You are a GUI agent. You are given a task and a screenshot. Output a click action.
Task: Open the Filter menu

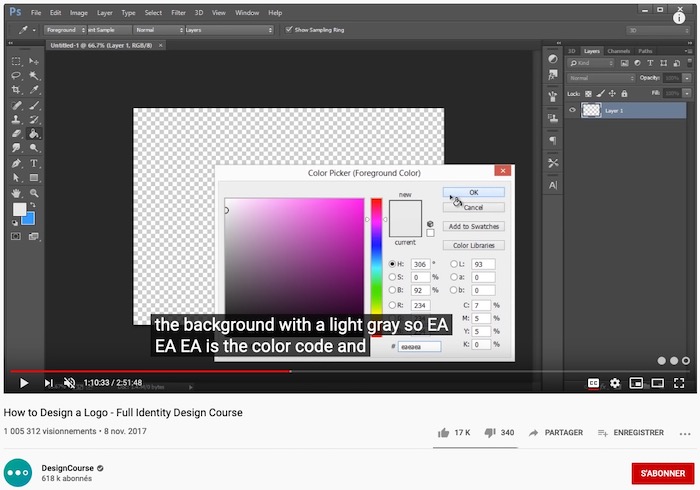[178, 13]
